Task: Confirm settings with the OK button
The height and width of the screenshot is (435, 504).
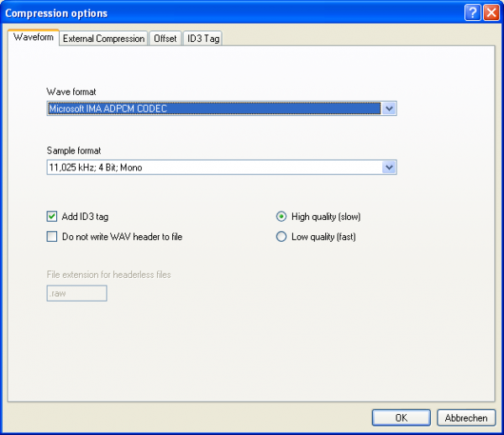Action: point(401,417)
